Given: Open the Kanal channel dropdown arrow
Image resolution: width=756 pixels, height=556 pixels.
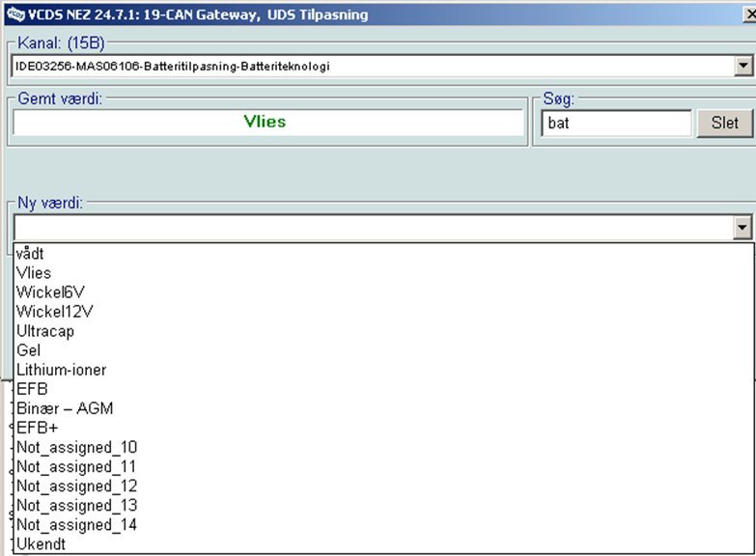Looking at the screenshot, I should pos(742,67).
